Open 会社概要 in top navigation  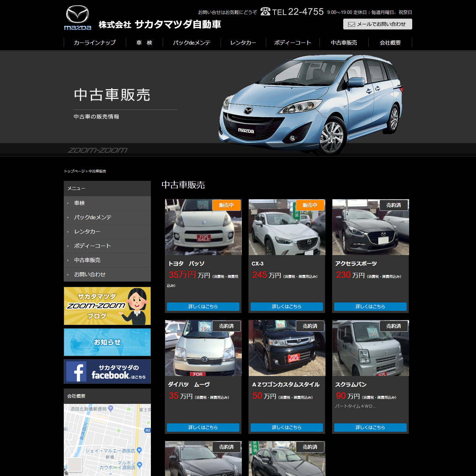click(390, 43)
